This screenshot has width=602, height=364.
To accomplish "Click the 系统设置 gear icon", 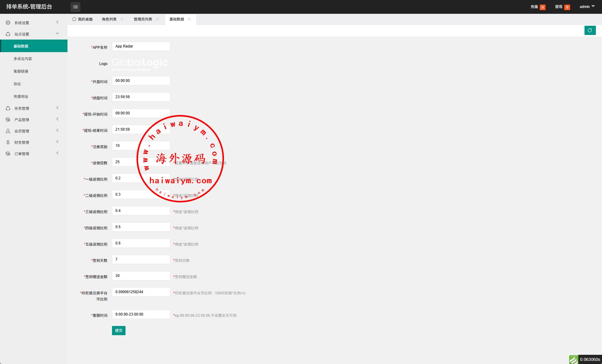I will (8, 23).
